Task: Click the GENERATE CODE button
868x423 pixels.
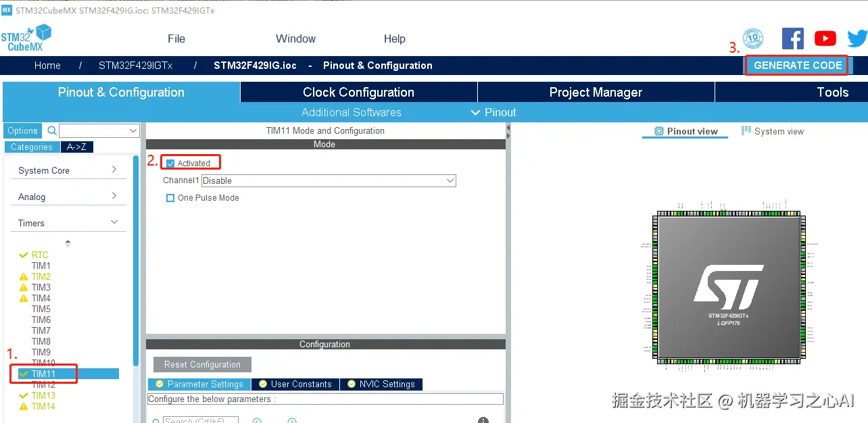Action: click(x=798, y=66)
